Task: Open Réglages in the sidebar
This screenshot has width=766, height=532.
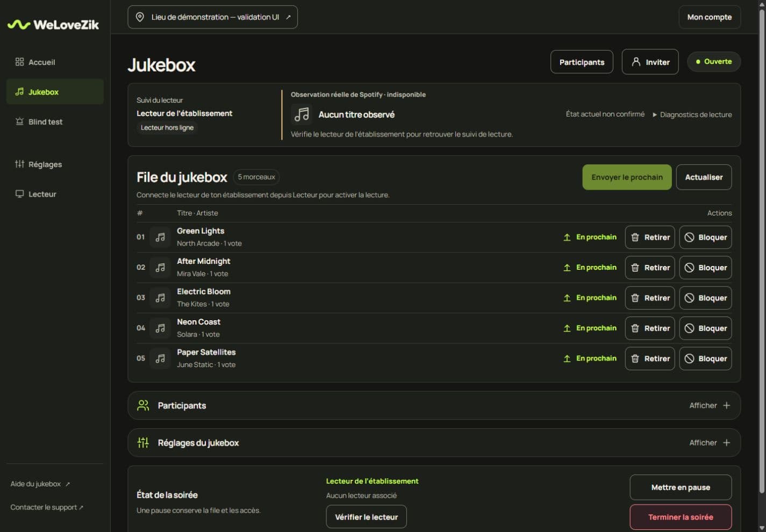Action: [x=55, y=164]
